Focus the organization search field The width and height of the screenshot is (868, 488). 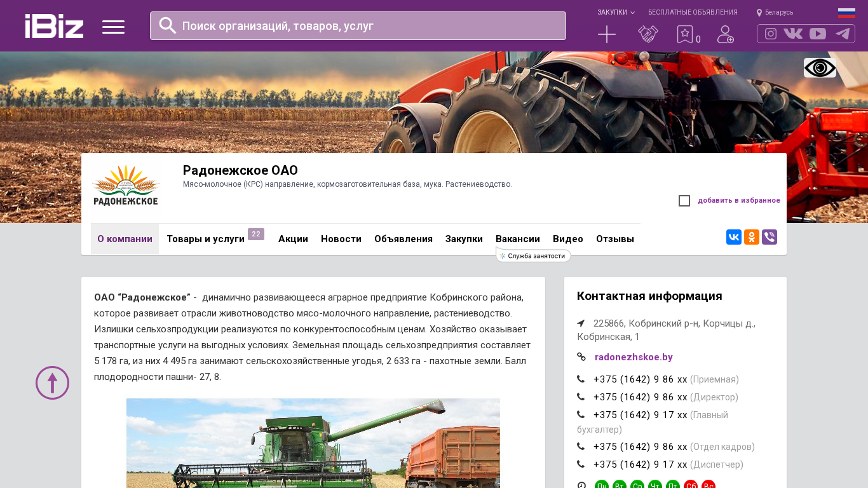coord(358,25)
